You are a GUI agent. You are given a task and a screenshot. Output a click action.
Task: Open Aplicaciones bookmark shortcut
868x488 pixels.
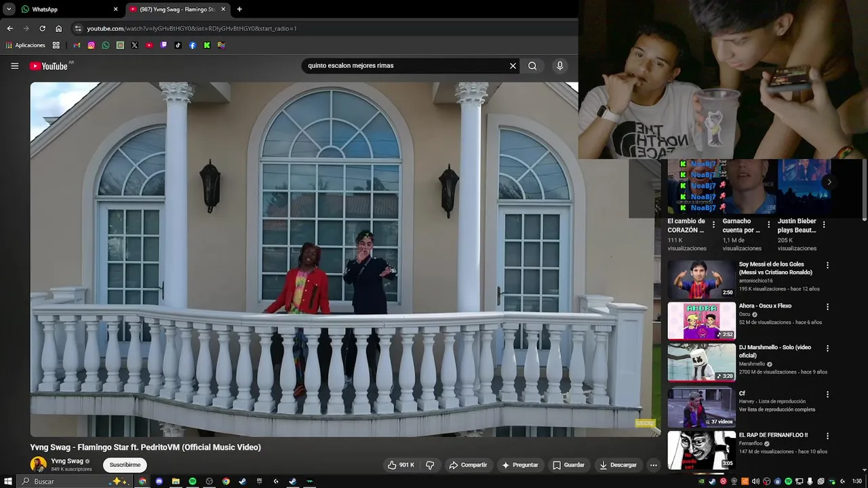[x=25, y=45]
